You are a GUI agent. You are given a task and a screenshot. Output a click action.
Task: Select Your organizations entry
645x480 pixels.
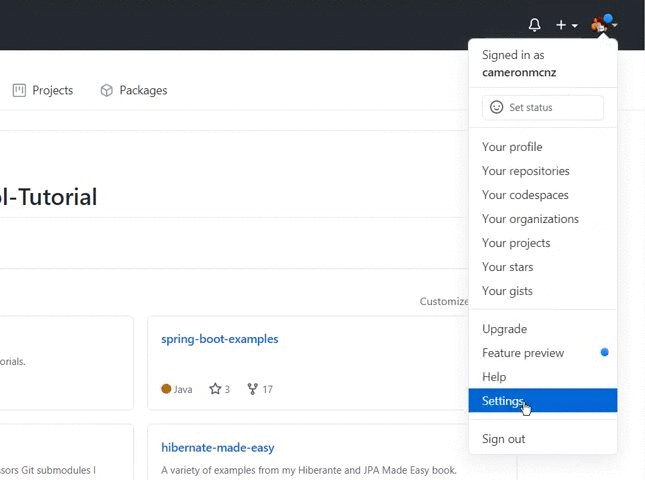(530, 219)
